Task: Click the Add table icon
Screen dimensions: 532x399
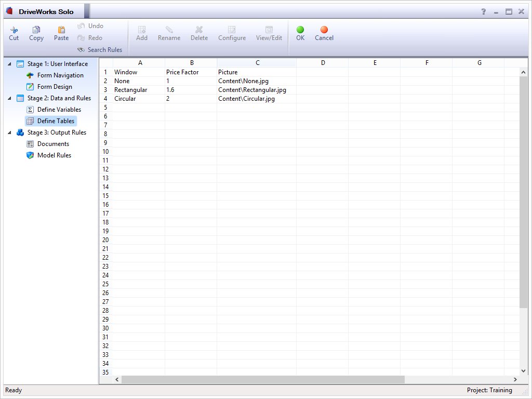Action: coord(142,30)
